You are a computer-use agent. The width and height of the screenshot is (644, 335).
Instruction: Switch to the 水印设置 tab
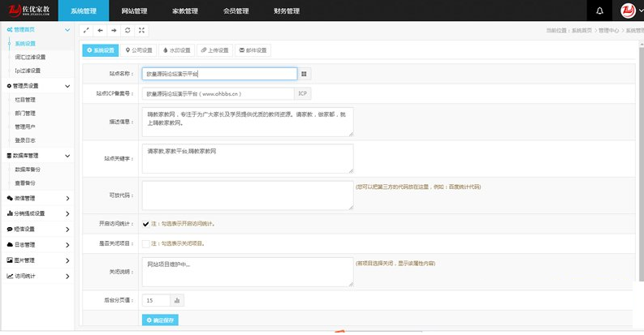pyautogui.click(x=176, y=50)
